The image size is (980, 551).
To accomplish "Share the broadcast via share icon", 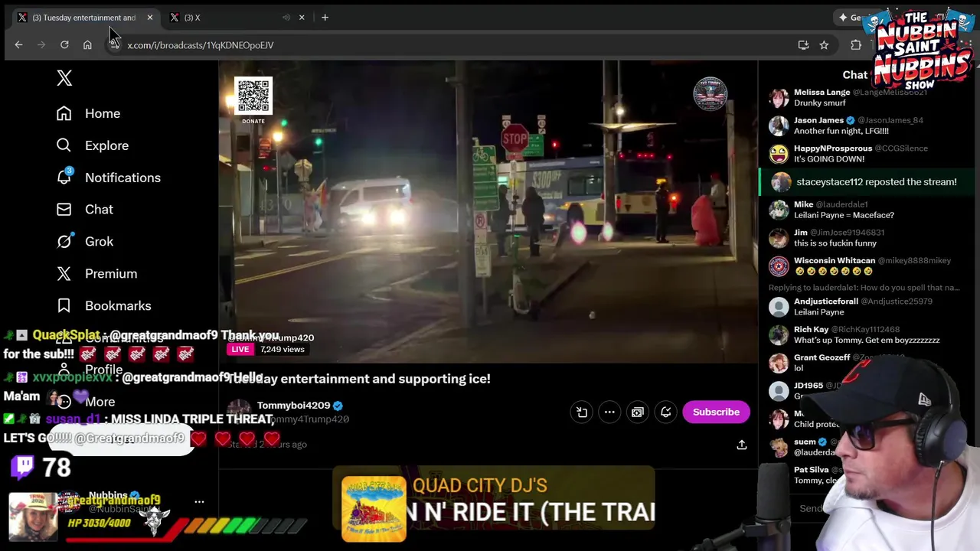I will point(741,445).
